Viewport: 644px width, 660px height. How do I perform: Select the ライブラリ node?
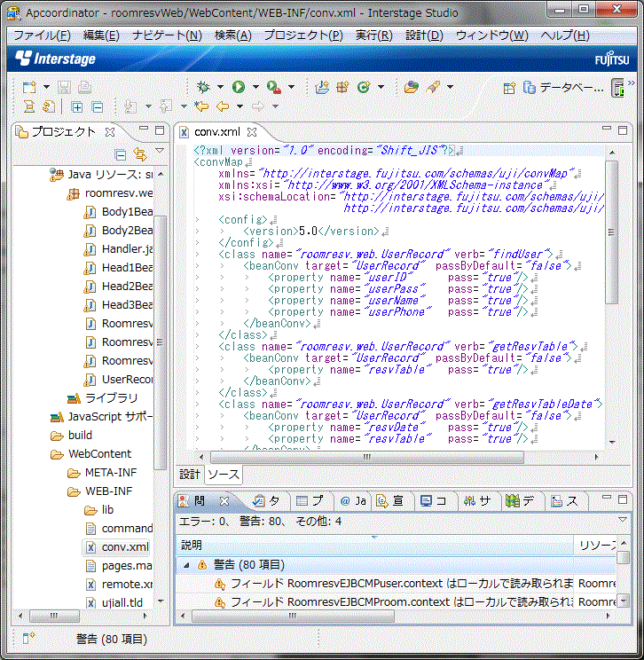(103, 397)
